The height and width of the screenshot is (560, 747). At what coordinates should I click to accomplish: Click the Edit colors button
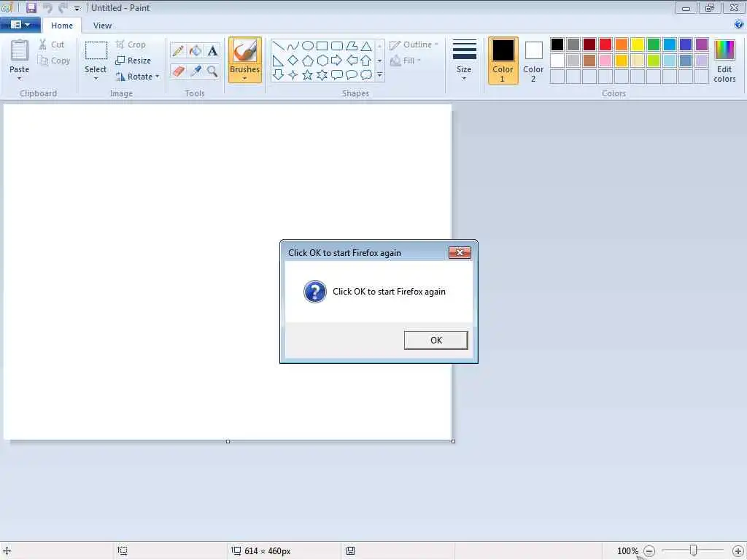coord(724,61)
